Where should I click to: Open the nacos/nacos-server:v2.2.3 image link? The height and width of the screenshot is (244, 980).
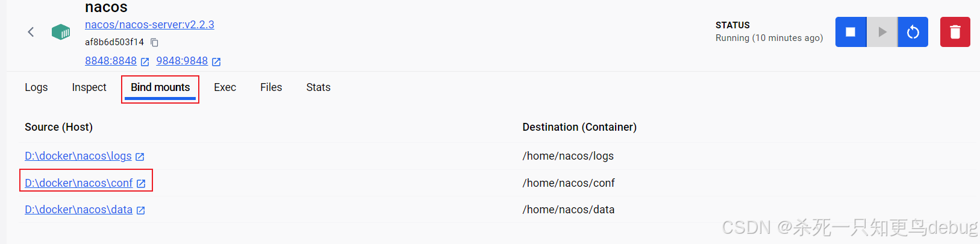(x=149, y=25)
